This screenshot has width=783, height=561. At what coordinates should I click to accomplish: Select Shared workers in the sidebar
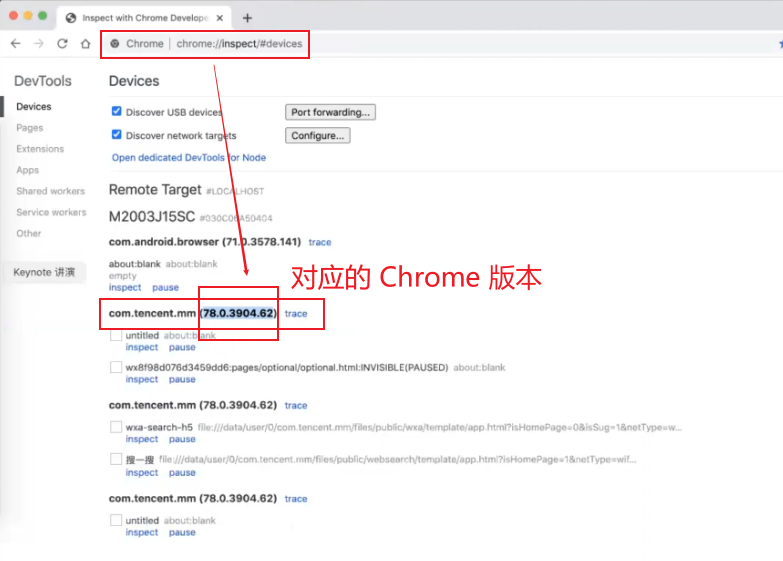pos(50,191)
